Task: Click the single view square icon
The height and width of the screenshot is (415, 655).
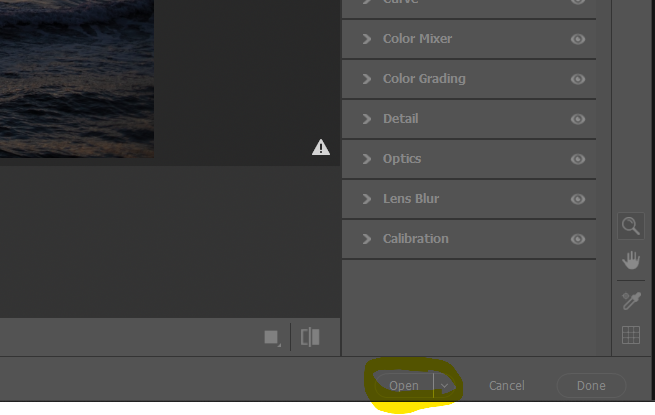Action: 271,337
